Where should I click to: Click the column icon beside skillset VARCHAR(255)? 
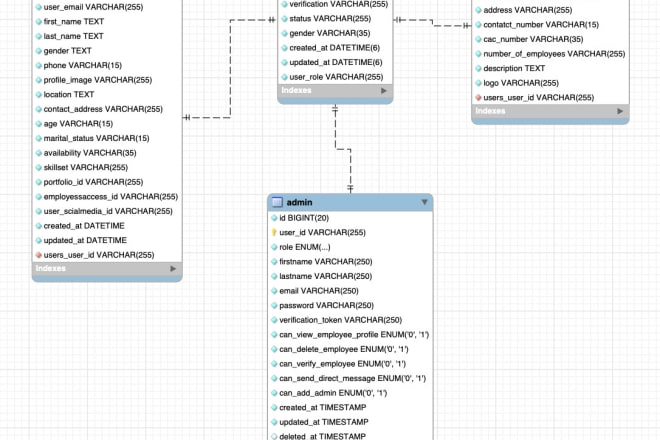tap(39, 168)
